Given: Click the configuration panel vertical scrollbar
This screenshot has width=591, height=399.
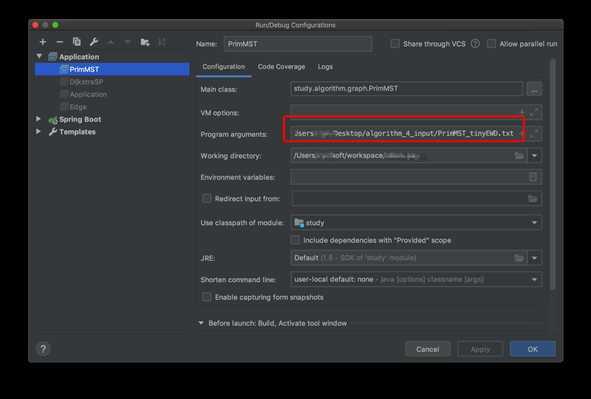Looking at the screenshot, I should pyautogui.click(x=553, y=174).
